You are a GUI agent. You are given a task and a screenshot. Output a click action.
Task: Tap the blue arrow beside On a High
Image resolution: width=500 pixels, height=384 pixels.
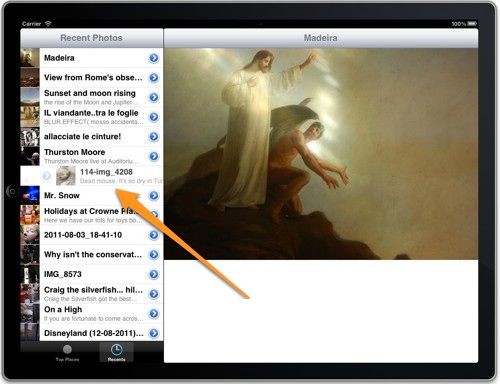[x=154, y=314]
